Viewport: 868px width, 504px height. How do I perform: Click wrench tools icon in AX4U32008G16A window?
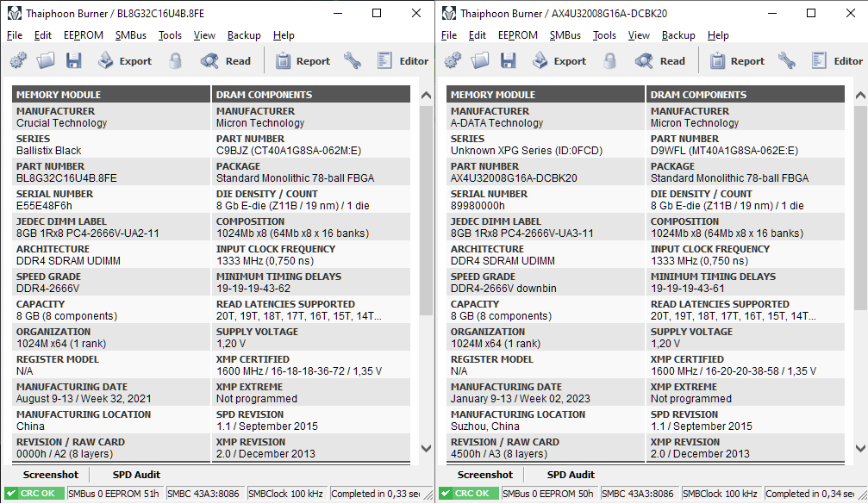787,60
